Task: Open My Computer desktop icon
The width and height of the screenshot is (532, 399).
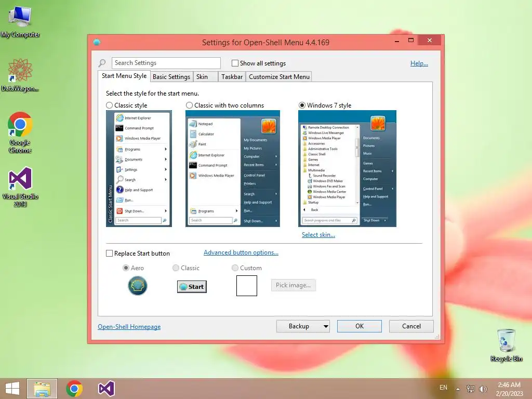Action: (20, 21)
